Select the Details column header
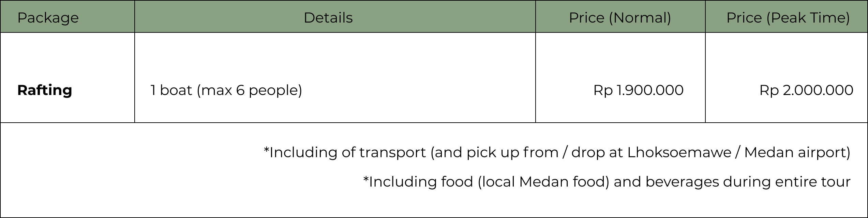This screenshot has height=218, width=868. tap(328, 18)
